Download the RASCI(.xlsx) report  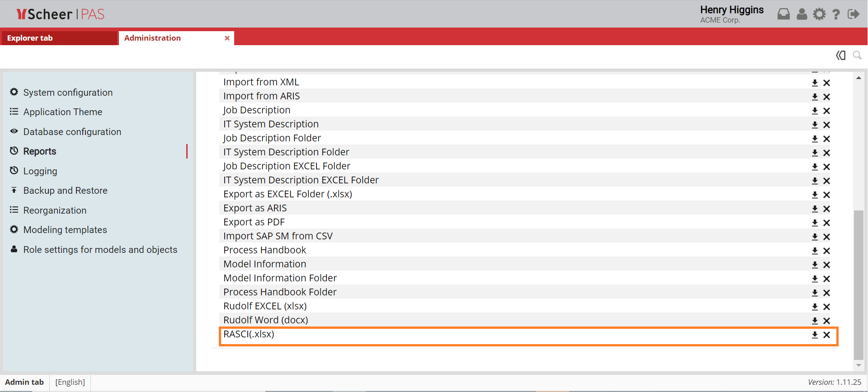(x=815, y=335)
